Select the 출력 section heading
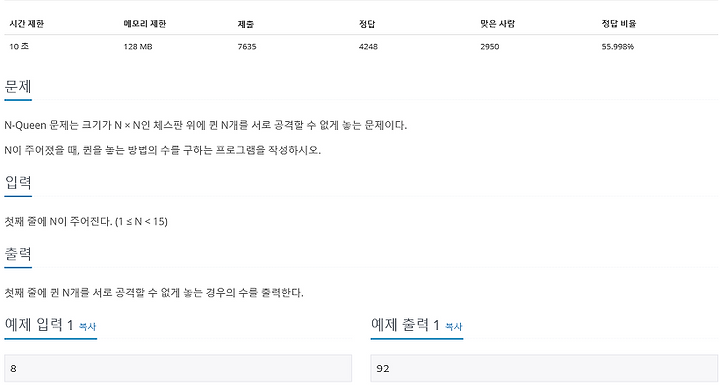The height and width of the screenshot is (387, 720). [18, 254]
